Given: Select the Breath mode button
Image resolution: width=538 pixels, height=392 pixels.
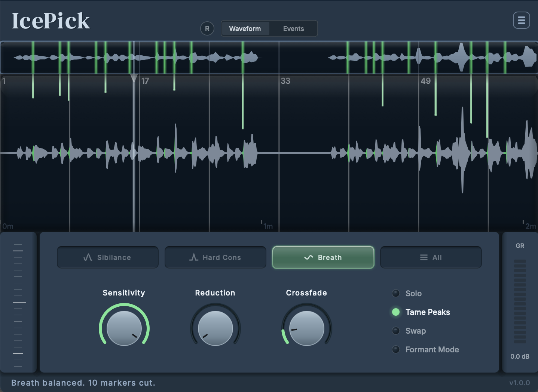Looking at the screenshot, I should click(x=323, y=257).
